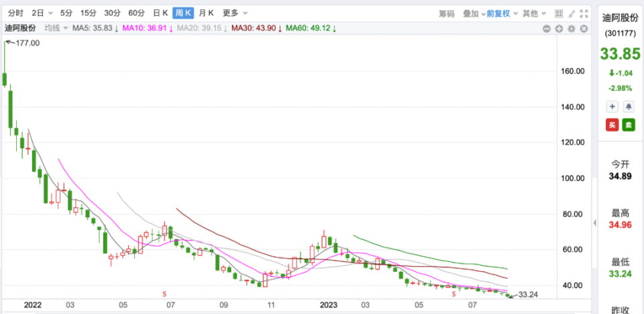Image resolution: width=644 pixels, height=314 pixels.
Task: Click the 今开 value 34.89
Action: (621, 176)
